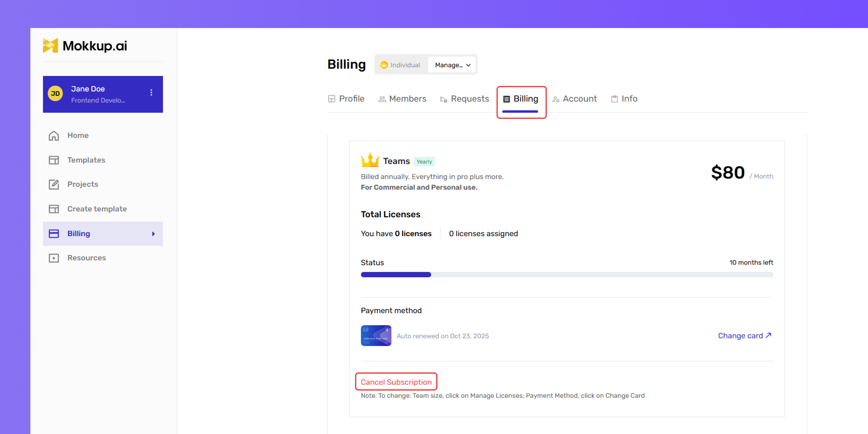Click the subscription status progress bar
Viewport: 868px width, 434px height.
(567, 275)
